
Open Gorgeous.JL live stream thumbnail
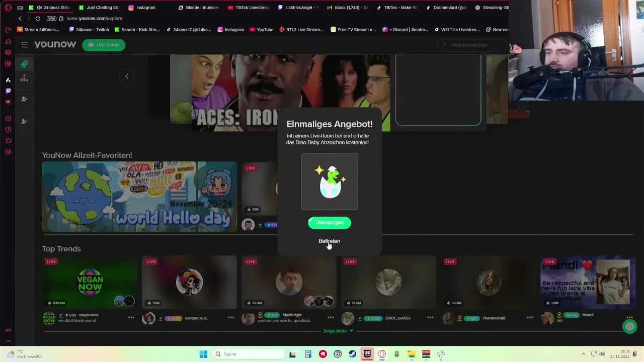click(x=189, y=282)
